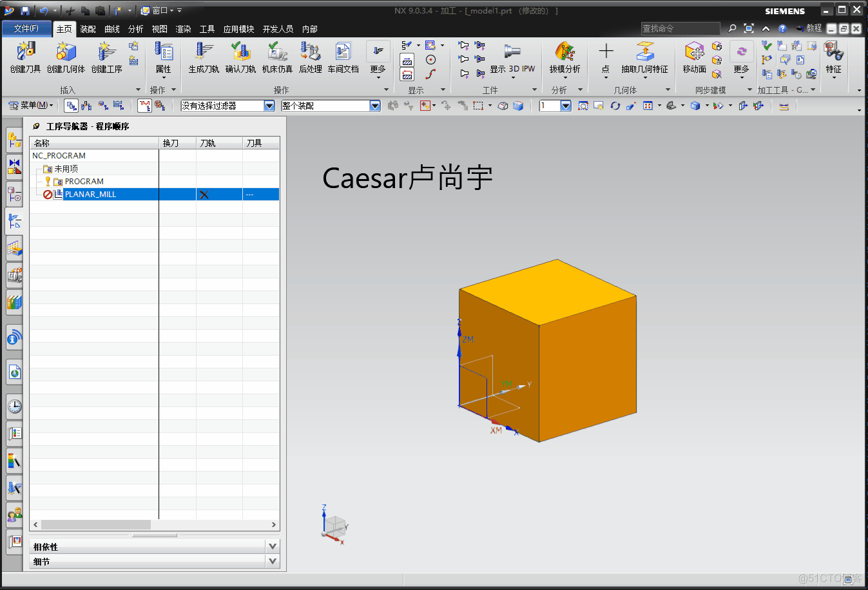This screenshot has height=590, width=868.
Task: Click the Create Operation (创建工序) icon
Action: point(106,52)
